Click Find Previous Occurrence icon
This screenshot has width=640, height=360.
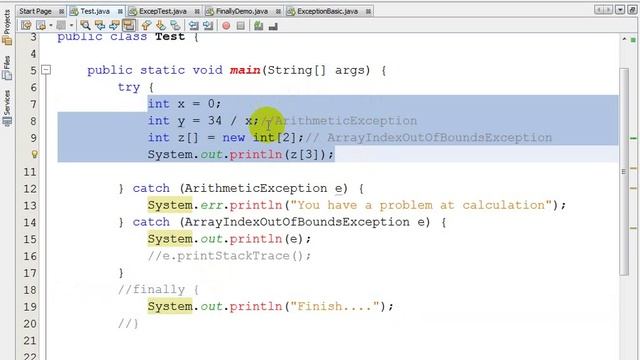pyautogui.click(x=100, y=26)
